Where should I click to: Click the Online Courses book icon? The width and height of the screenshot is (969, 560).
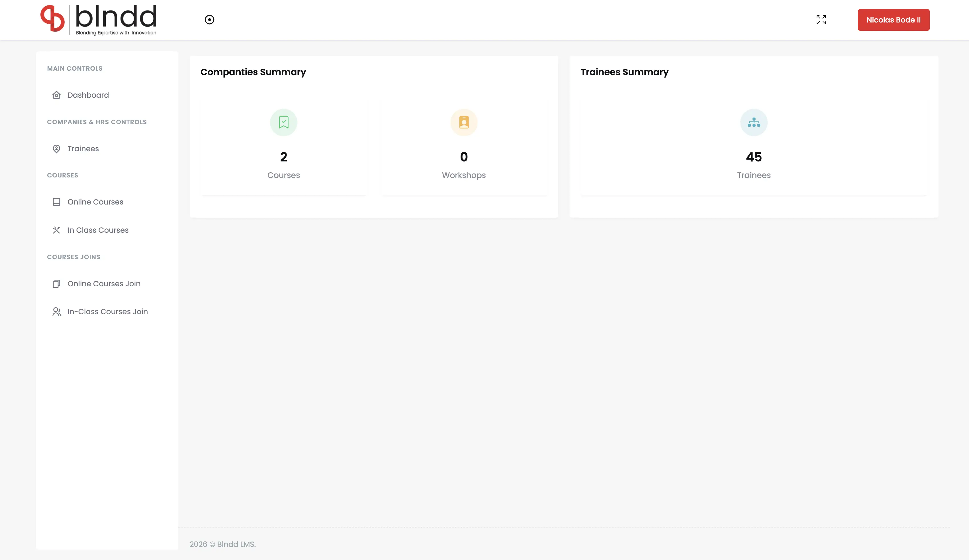pyautogui.click(x=56, y=202)
